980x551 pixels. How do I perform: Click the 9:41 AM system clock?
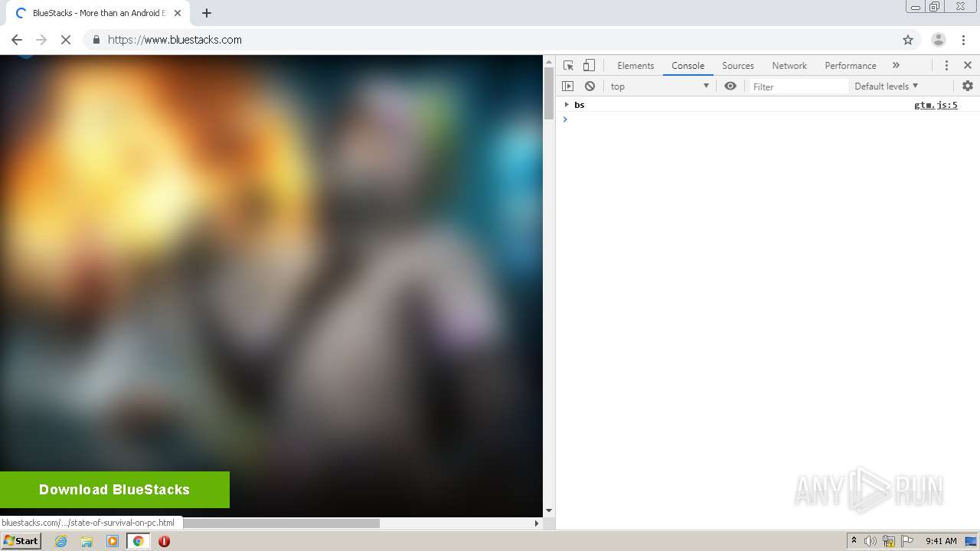point(941,541)
